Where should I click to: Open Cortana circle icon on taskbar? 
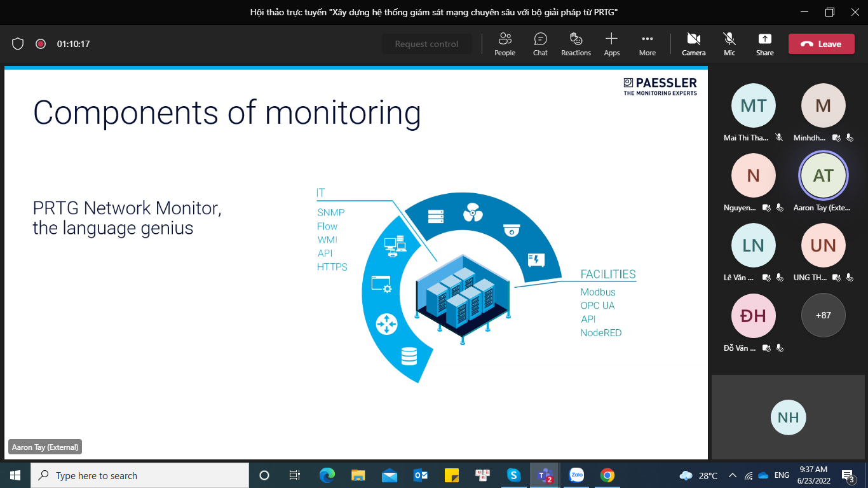(264, 475)
